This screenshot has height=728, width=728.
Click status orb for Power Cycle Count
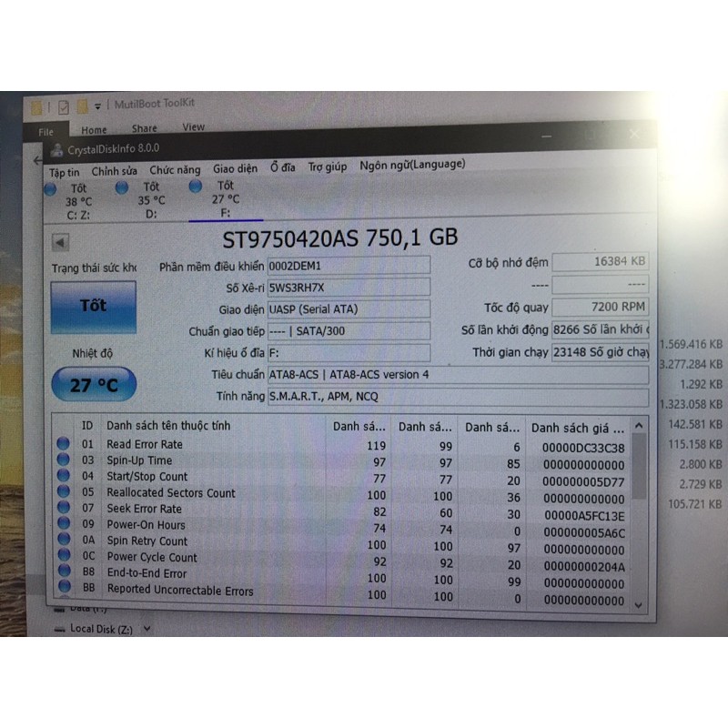[x=65, y=554]
